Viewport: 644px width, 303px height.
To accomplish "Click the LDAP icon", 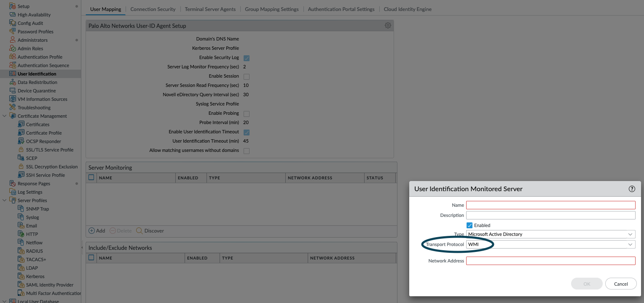I will [x=21, y=268].
